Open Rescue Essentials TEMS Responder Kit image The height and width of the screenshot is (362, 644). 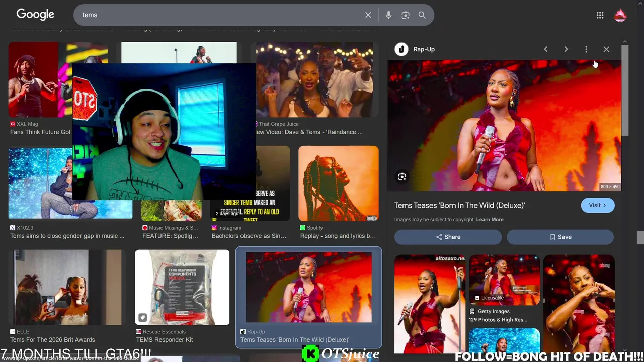point(182,288)
